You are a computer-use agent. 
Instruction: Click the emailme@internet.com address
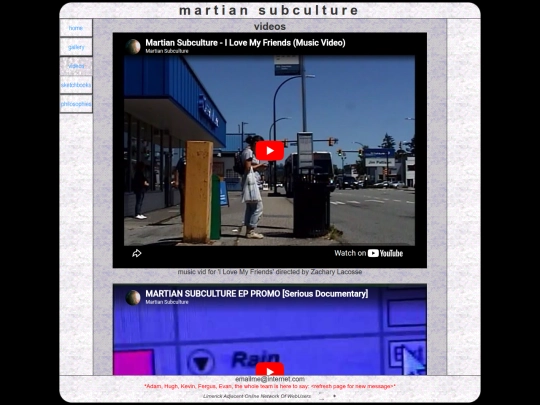[x=270, y=379]
